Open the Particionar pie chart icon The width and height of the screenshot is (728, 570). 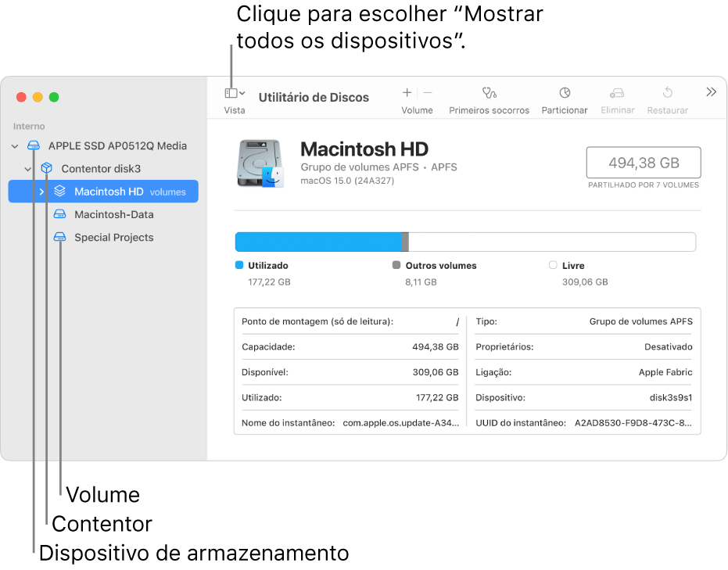tap(565, 93)
